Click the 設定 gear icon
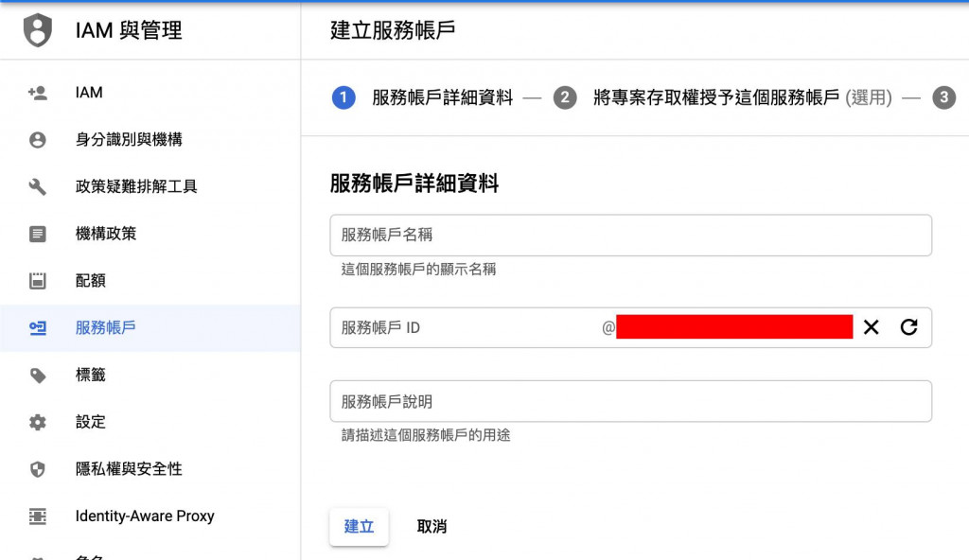Screen dimensions: 969x560 tap(37, 422)
